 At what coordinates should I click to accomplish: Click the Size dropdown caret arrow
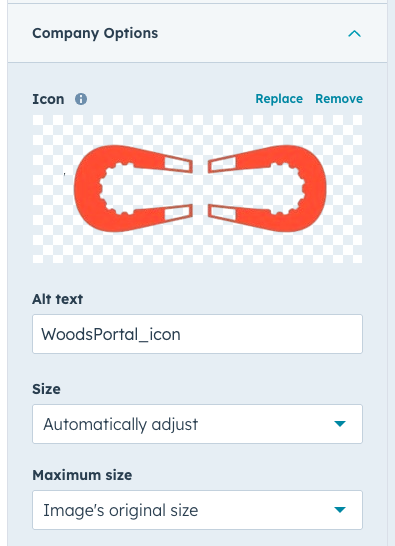(340, 424)
